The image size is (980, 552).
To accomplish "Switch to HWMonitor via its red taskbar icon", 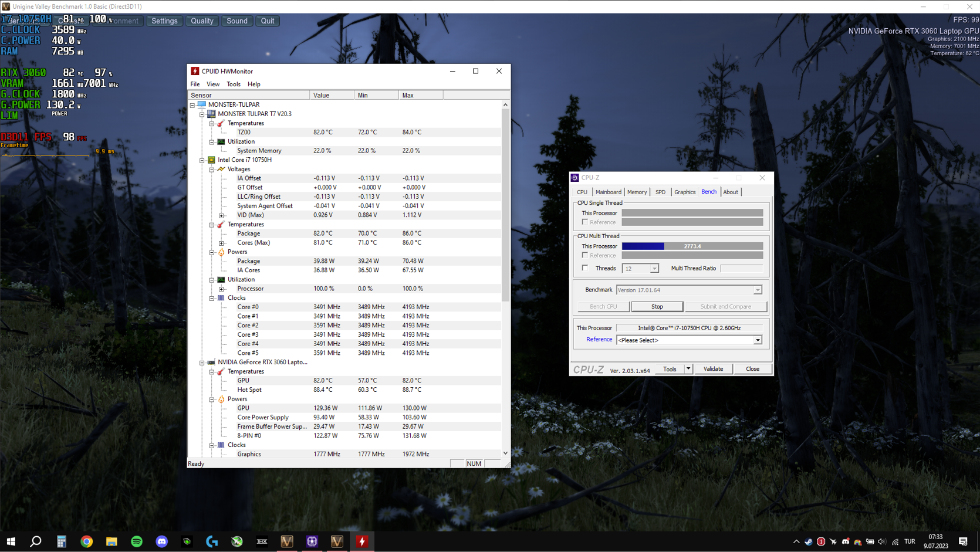I will pyautogui.click(x=362, y=541).
